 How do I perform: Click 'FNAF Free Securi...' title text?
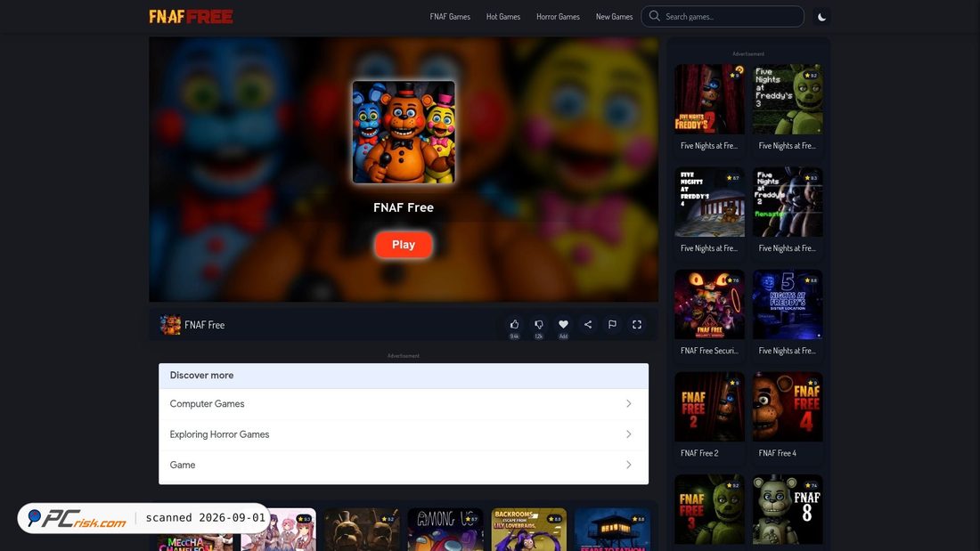pyautogui.click(x=709, y=351)
